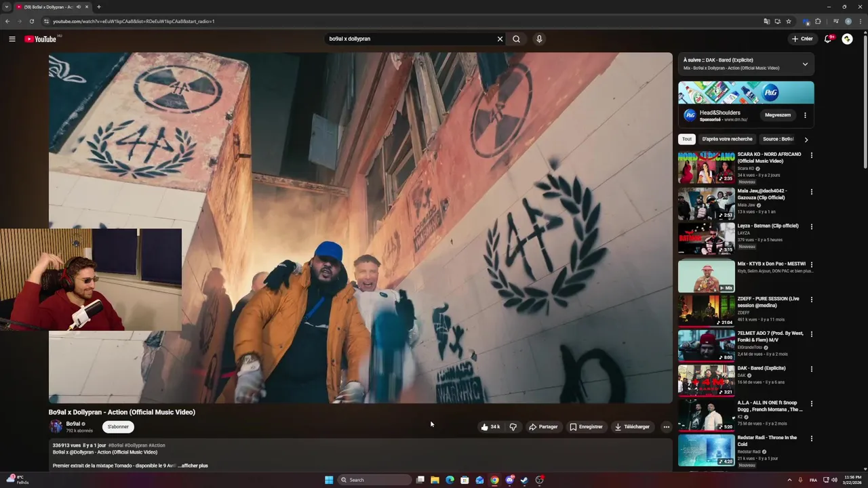Bookmark this page with the star
The image size is (868, 488).
(789, 21)
